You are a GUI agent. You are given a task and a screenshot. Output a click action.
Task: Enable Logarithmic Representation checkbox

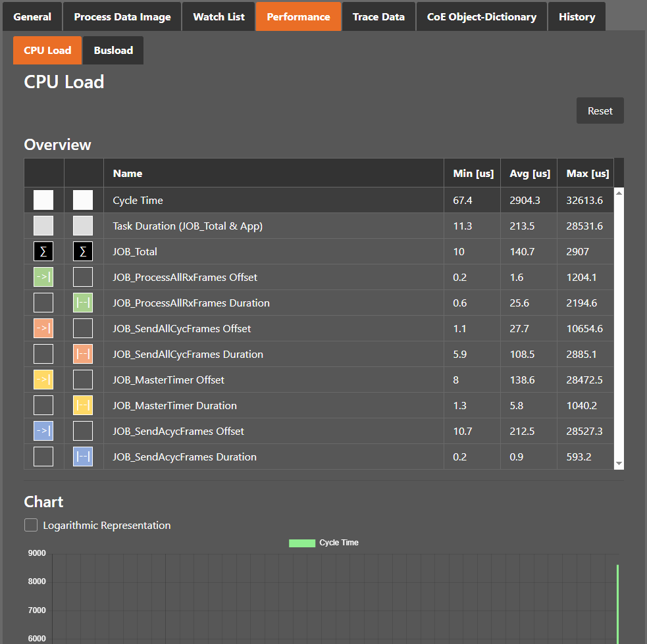click(31, 525)
